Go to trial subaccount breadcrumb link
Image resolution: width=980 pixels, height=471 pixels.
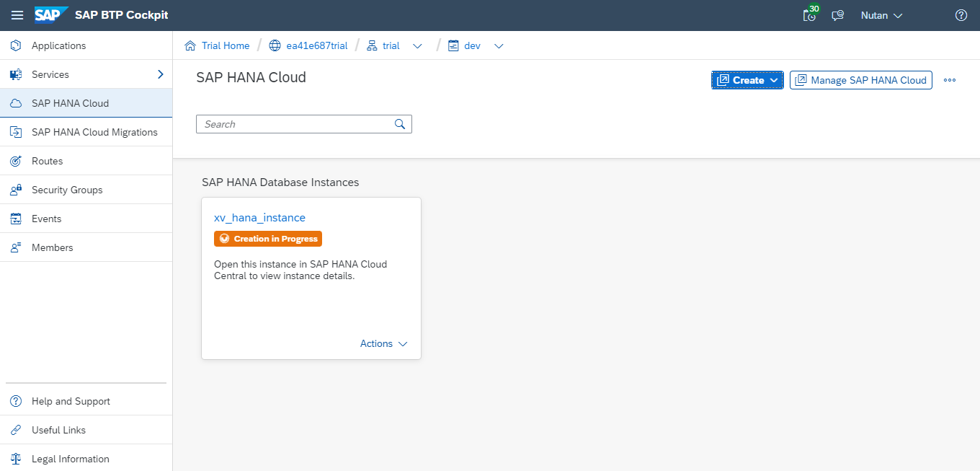pyautogui.click(x=391, y=45)
